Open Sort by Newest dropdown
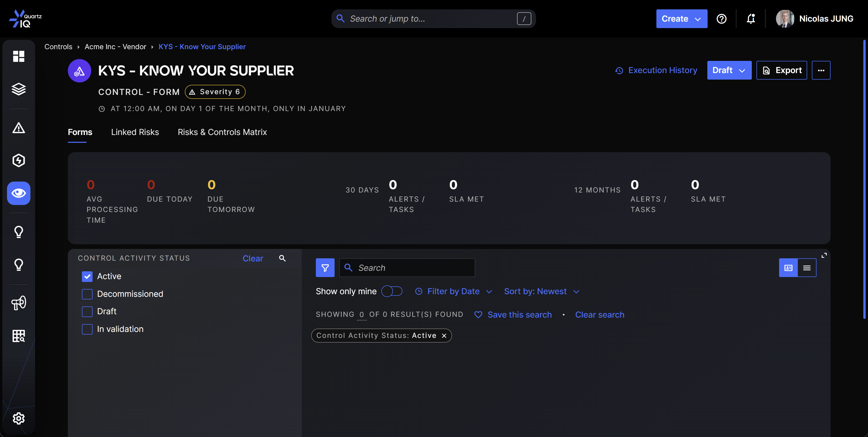 (541, 291)
